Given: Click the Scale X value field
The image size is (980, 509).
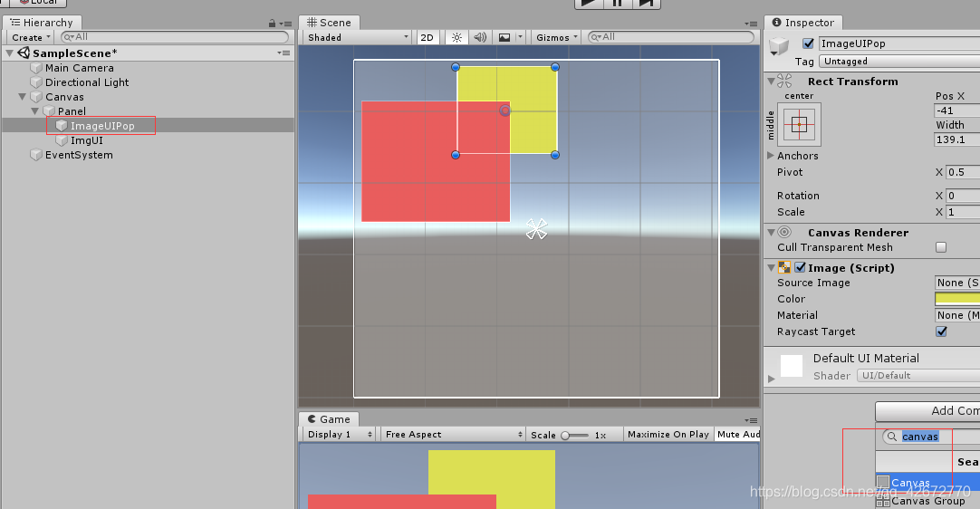Looking at the screenshot, I should (x=963, y=212).
